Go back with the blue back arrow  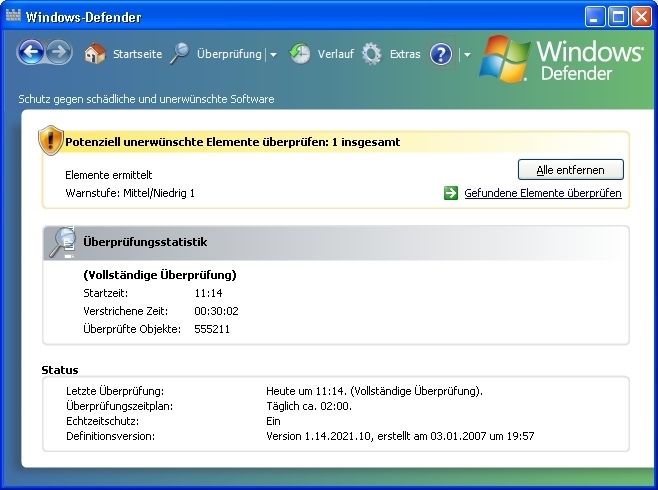click(x=30, y=53)
